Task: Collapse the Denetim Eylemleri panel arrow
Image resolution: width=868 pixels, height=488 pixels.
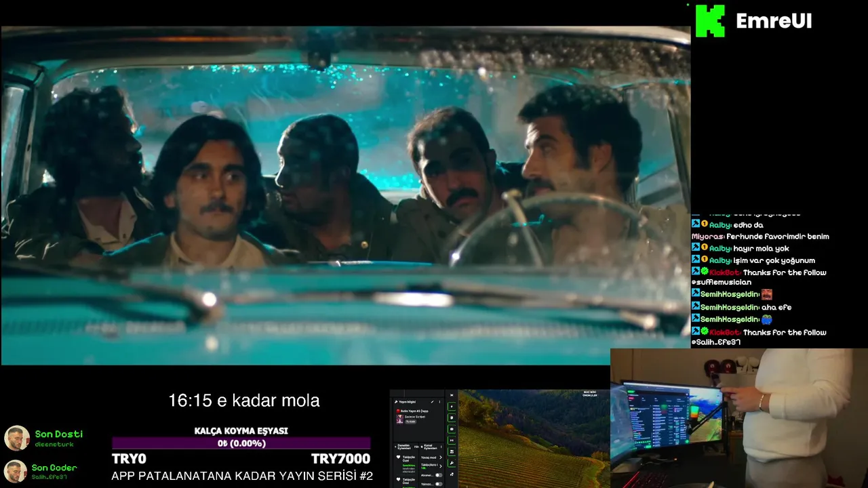Action: pyautogui.click(x=395, y=447)
